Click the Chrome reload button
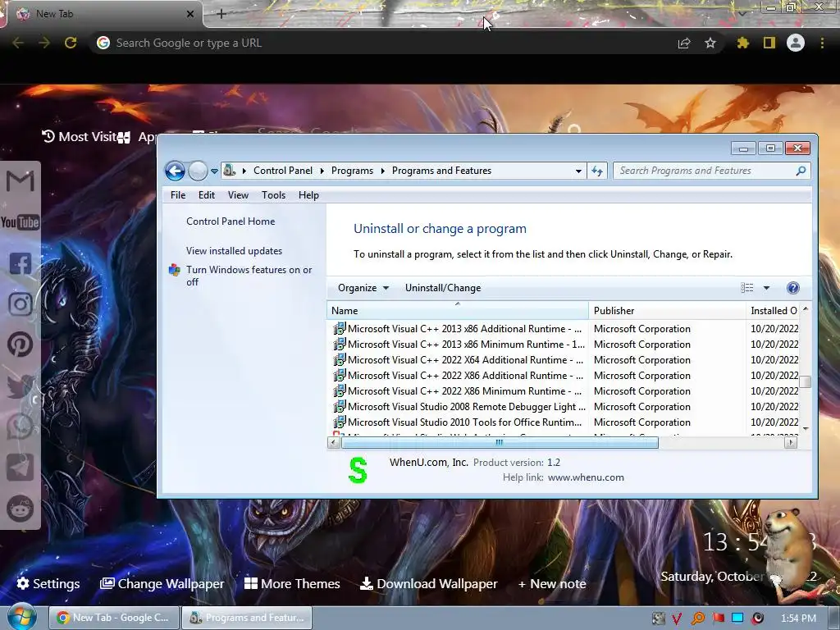 pos(71,43)
